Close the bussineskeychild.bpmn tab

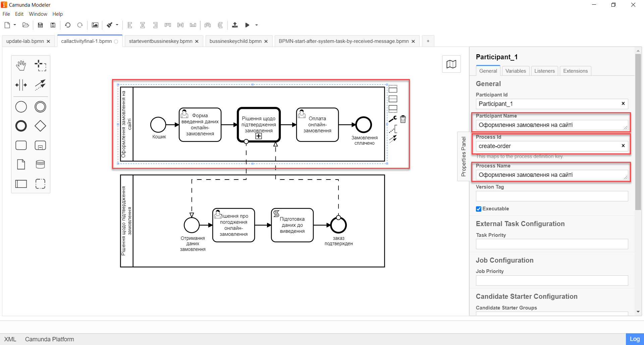pos(266,42)
